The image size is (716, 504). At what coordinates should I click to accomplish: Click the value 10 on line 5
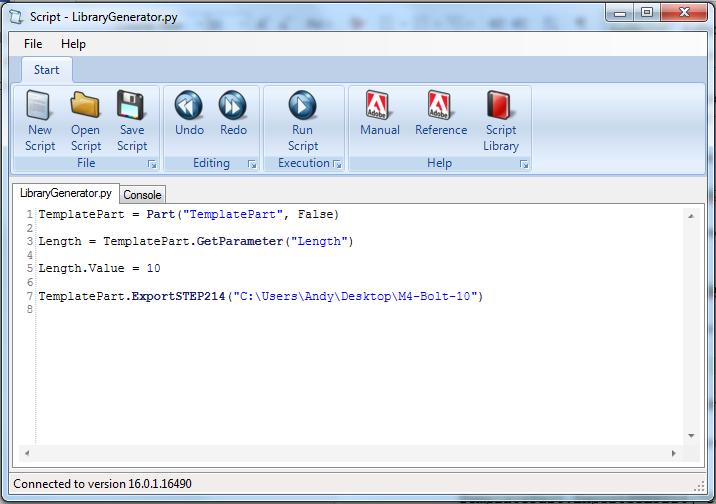(x=153, y=268)
